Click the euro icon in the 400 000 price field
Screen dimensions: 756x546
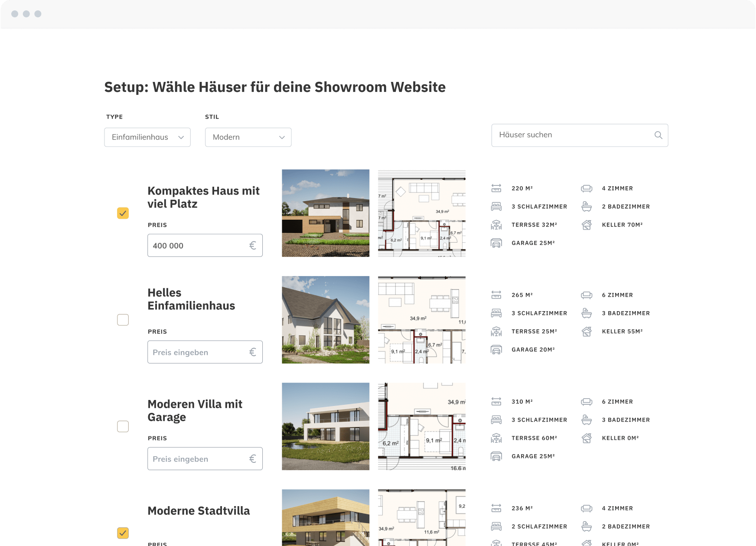click(x=253, y=246)
